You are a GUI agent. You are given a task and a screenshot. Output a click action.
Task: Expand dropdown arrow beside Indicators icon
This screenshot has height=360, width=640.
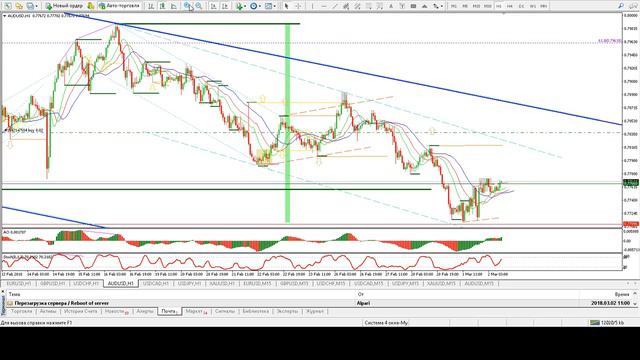pos(245,6)
